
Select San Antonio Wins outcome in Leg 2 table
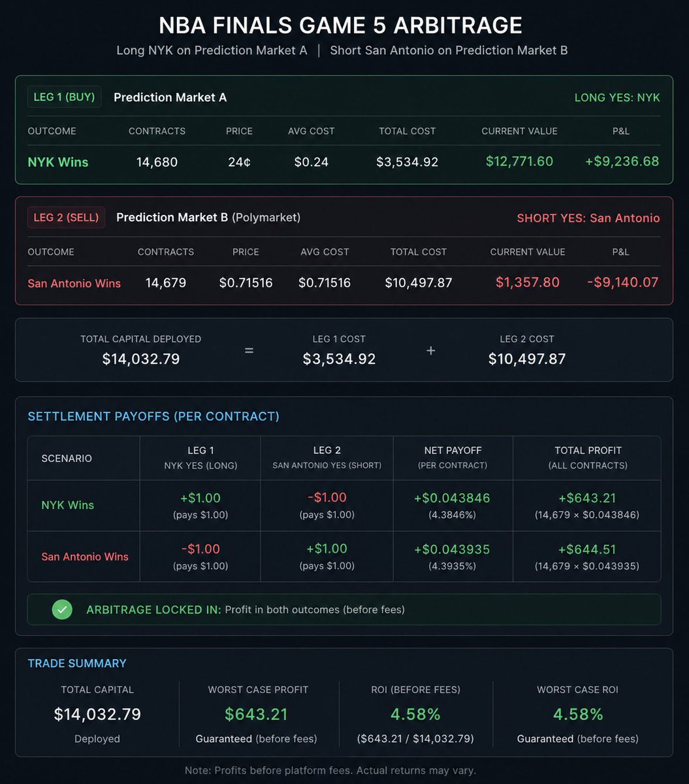pos(74,283)
